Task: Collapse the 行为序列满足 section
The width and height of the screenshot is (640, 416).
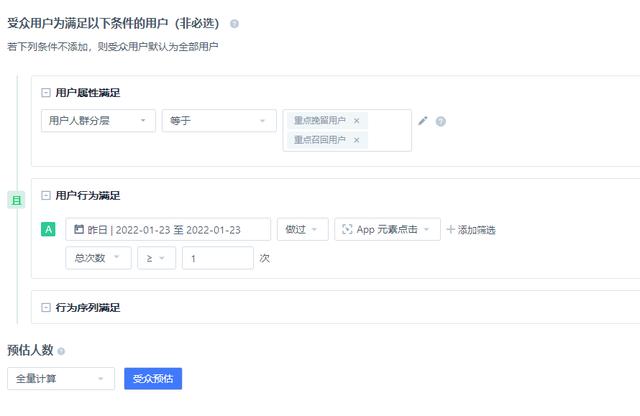Action: [46, 308]
